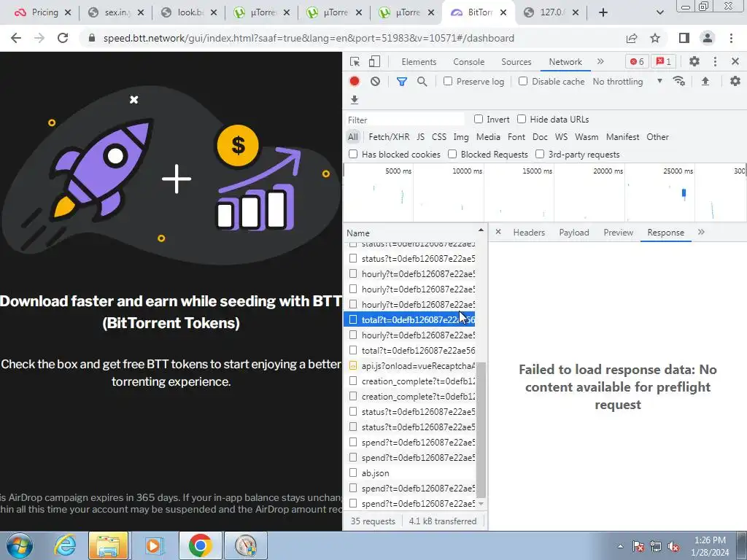
Task: Filter requests by CSS type
Action: [438, 137]
